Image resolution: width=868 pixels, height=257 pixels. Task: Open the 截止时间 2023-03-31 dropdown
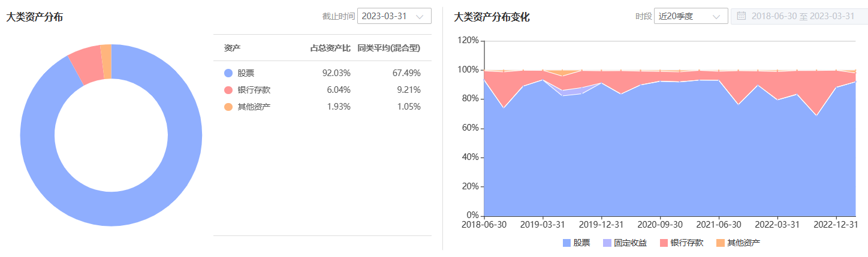click(x=394, y=16)
